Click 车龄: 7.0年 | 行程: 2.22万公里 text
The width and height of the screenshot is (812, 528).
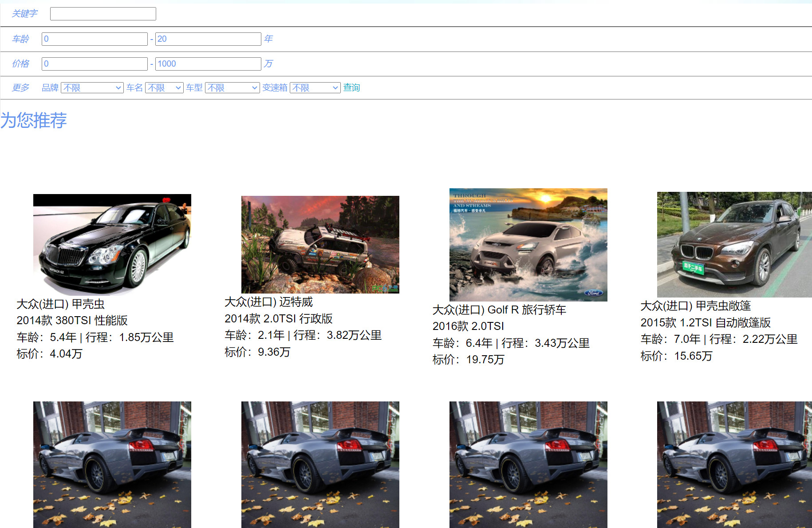pyautogui.click(x=719, y=339)
